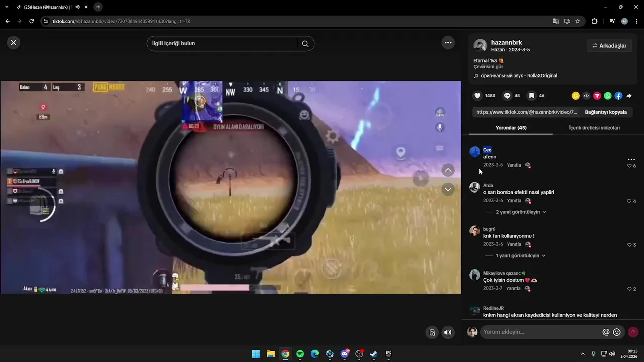Screen dimensions: 644x362
Task: Open sound оригинальный звук - RellaXOriginal
Action: pos(519,76)
